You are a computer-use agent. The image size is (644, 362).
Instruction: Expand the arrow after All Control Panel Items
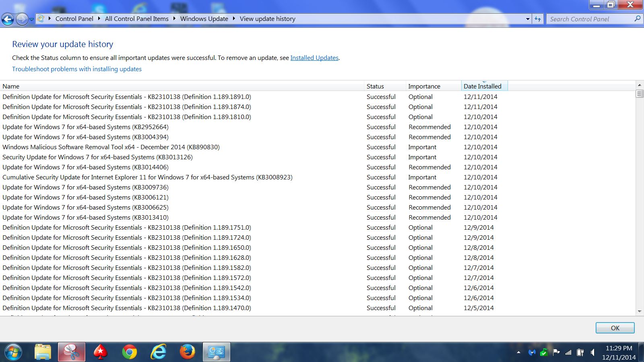click(x=174, y=19)
